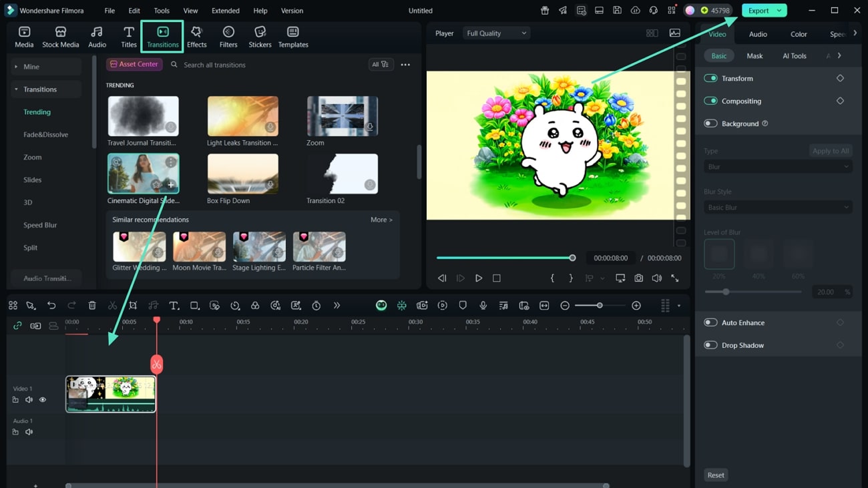This screenshot has width=868, height=488.
Task: Click the voiceover microphone icon
Action: click(x=483, y=305)
